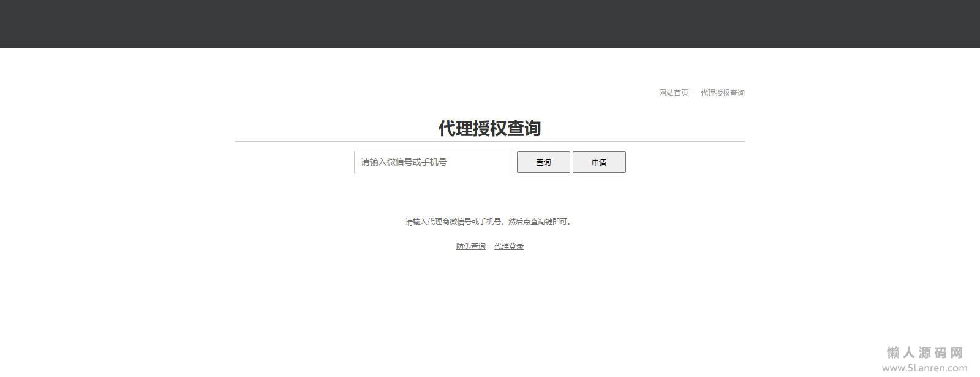Click the 代理授权查询 page heading
This screenshot has height=377, width=980.
[x=489, y=128]
